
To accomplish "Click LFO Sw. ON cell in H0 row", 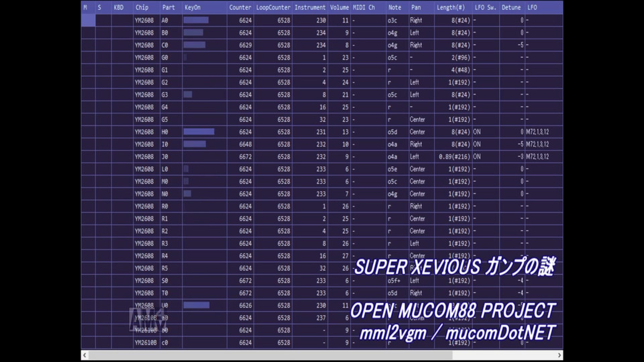I will [x=486, y=132].
